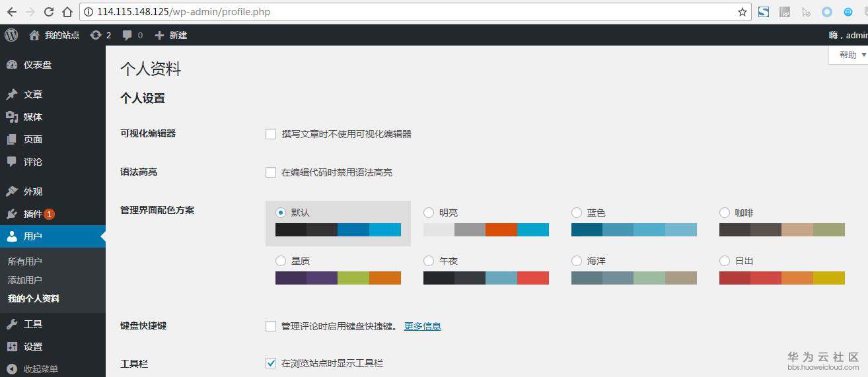Open 页面 pages in the sidebar

(53, 139)
